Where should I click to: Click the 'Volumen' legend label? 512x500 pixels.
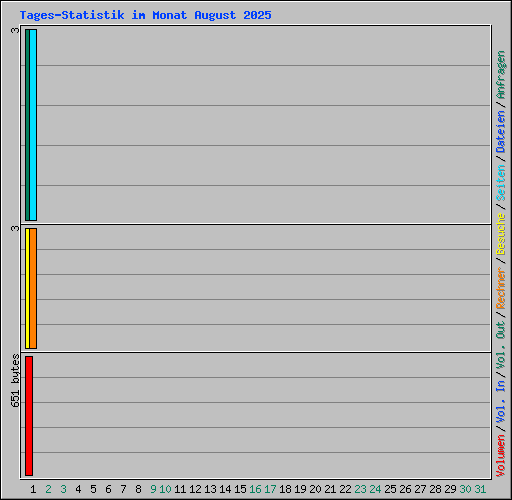(500, 455)
